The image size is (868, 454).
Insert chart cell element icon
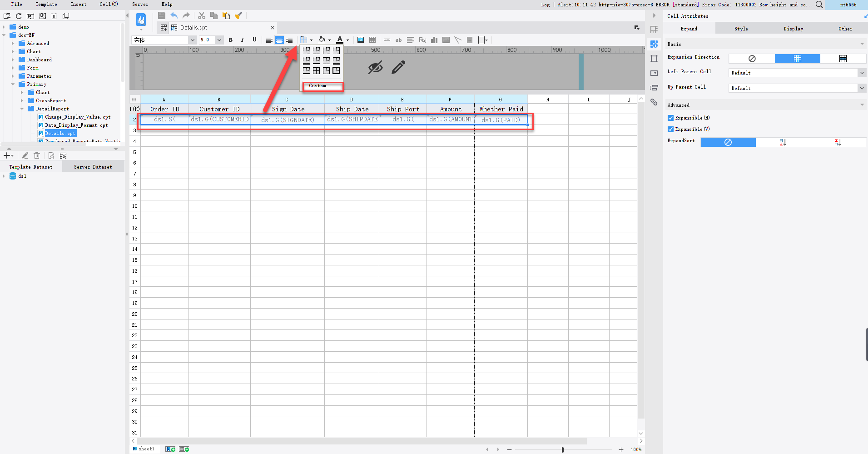point(434,40)
